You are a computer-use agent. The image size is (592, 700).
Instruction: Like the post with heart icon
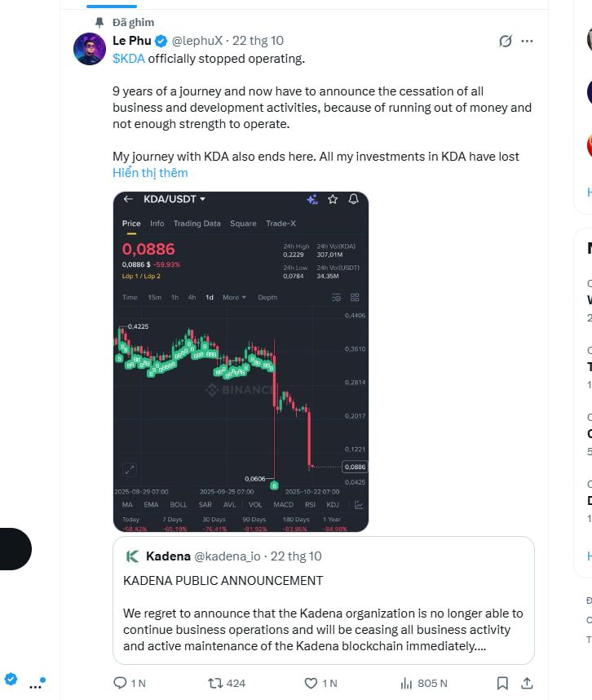(x=311, y=683)
